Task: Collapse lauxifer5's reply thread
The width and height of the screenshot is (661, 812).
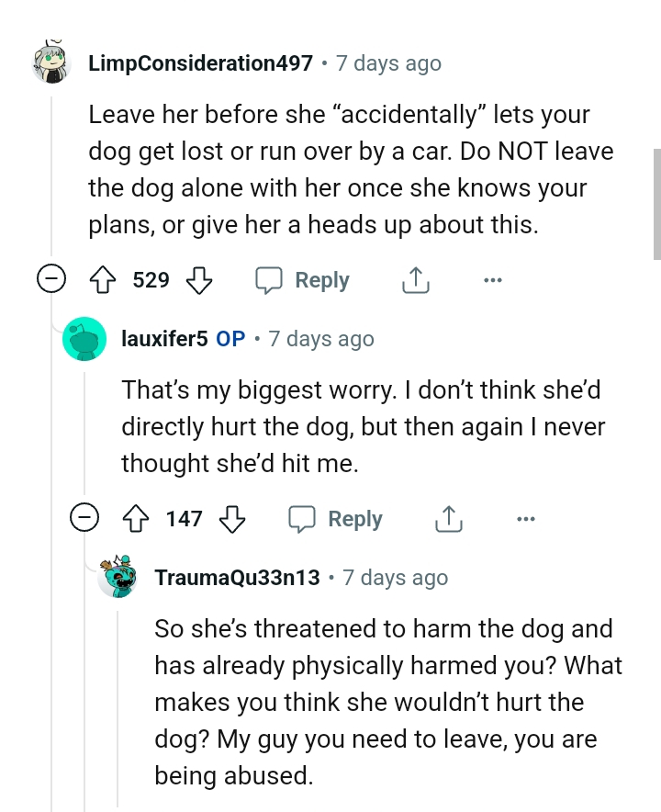Action: click(84, 518)
